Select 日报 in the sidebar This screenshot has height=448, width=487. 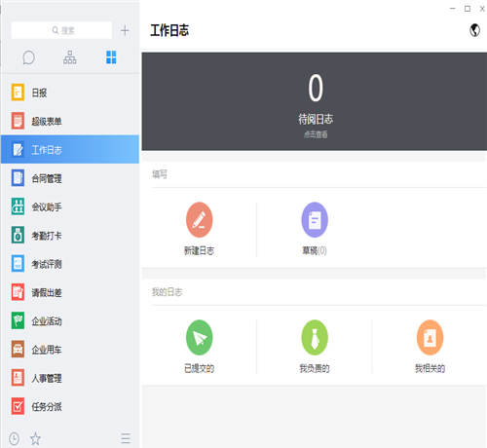[x=70, y=93]
